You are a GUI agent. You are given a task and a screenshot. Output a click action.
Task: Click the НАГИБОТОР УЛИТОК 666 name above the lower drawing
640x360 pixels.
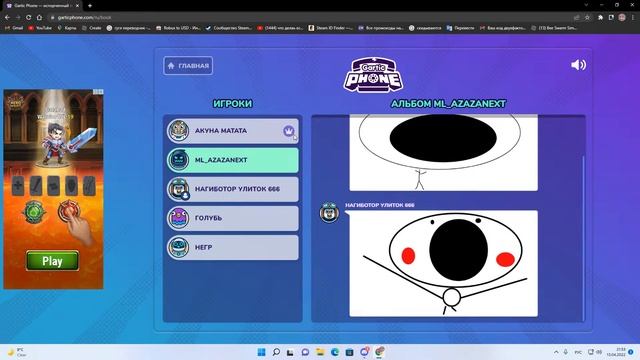pyautogui.click(x=380, y=205)
